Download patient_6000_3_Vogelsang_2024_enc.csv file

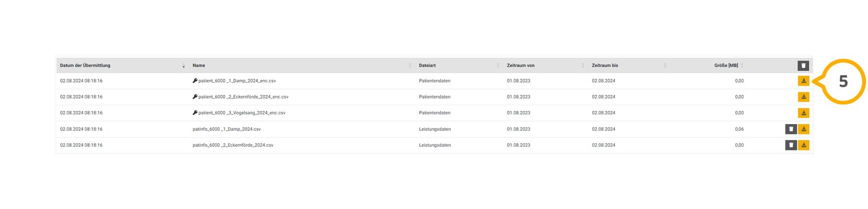click(804, 113)
